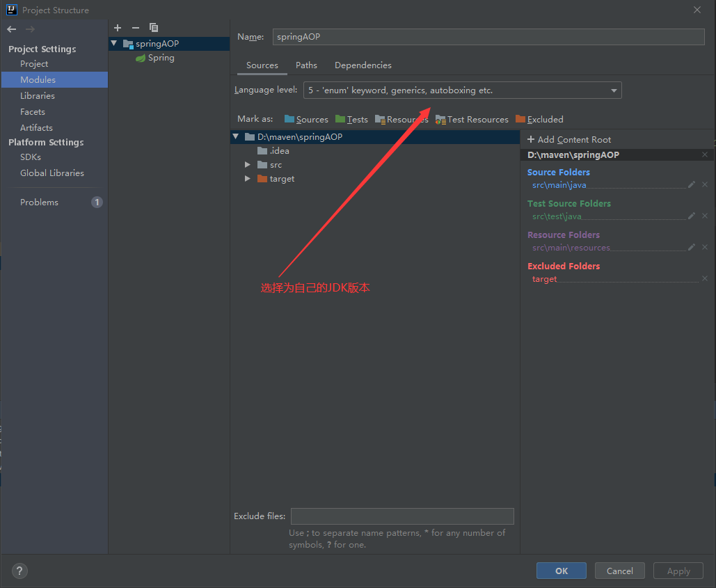Click src\test\java test folder entry
Viewport: 716px width, 588px height.
click(x=557, y=216)
